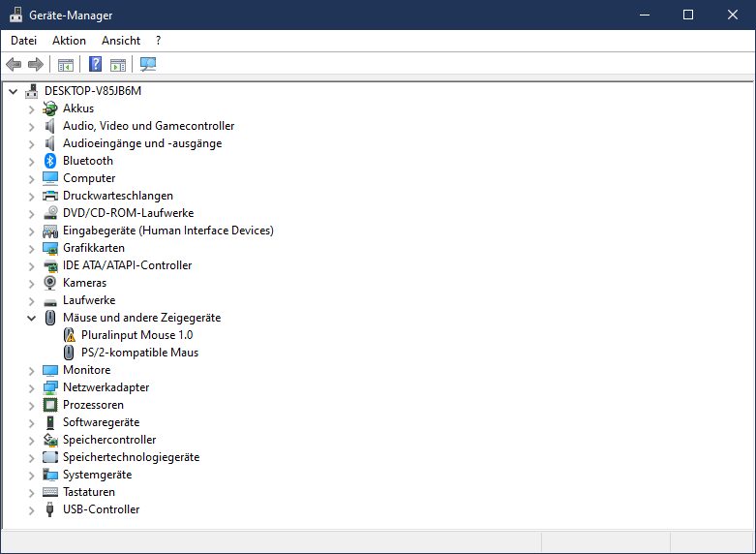The width and height of the screenshot is (756, 554).
Task: Expand the USB-Controller category chevron
Action: coord(31,510)
